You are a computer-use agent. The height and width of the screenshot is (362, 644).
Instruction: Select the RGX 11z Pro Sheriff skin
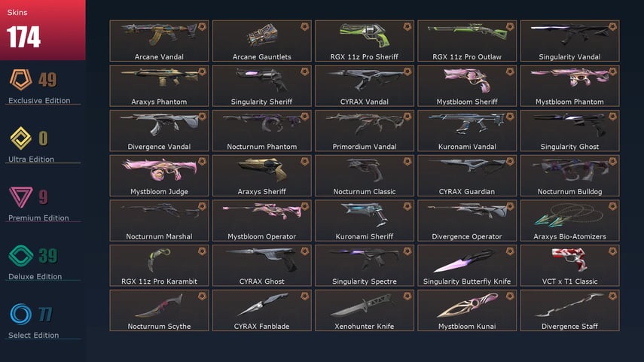[365, 41]
